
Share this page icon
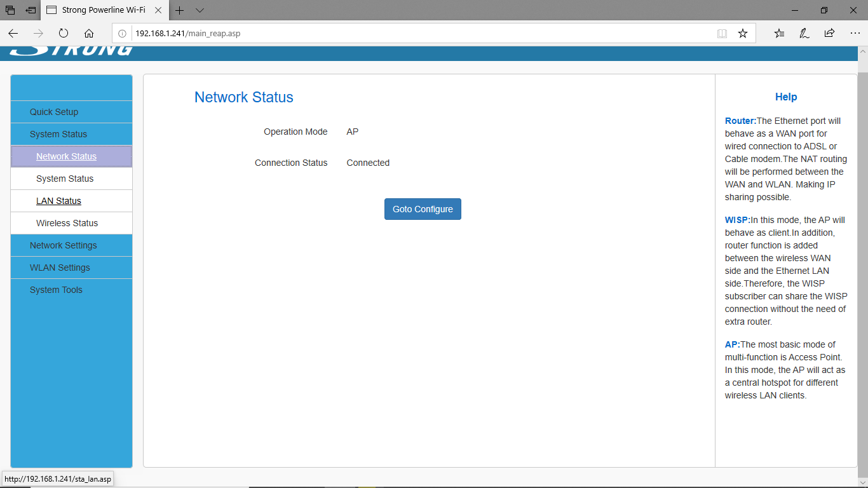point(829,33)
